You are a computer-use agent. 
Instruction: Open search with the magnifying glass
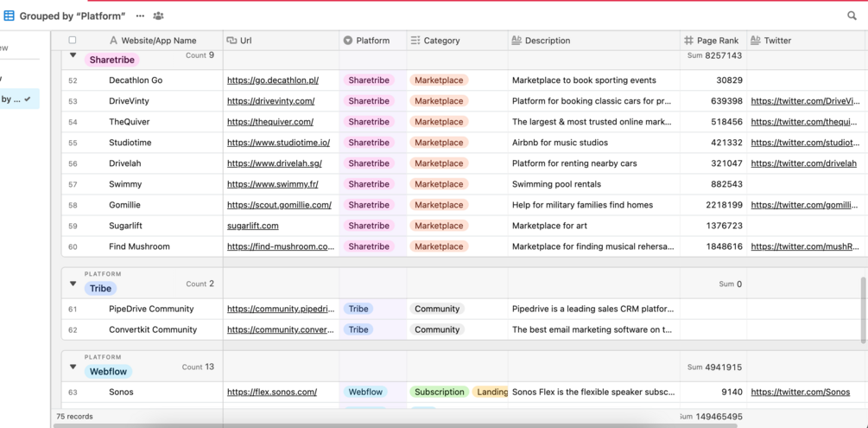[x=852, y=16]
